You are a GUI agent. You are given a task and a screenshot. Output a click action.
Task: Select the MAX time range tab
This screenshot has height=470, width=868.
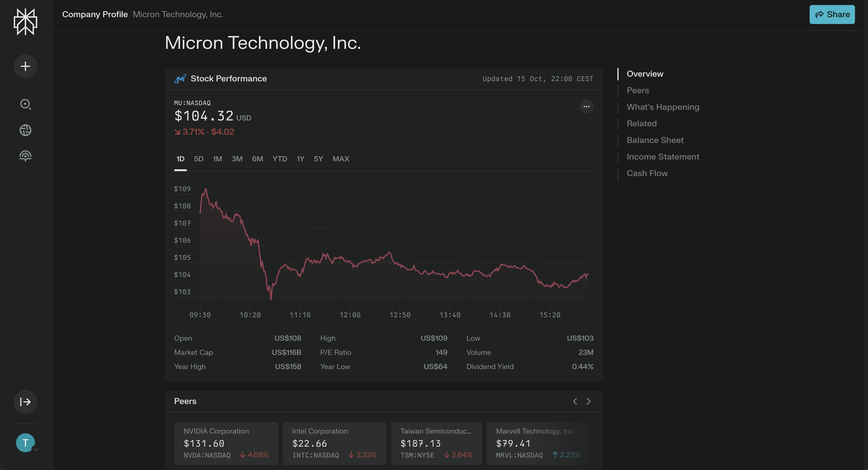click(341, 159)
